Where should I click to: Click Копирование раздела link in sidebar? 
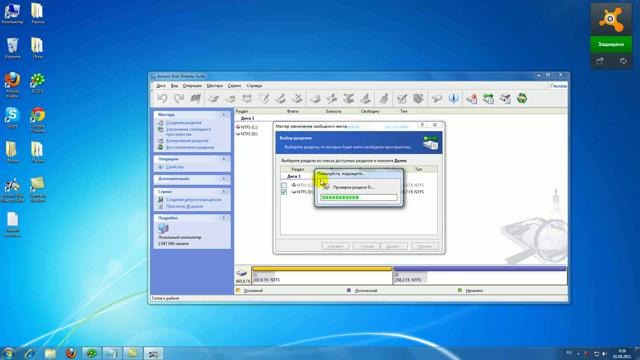[x=187, y=140]
